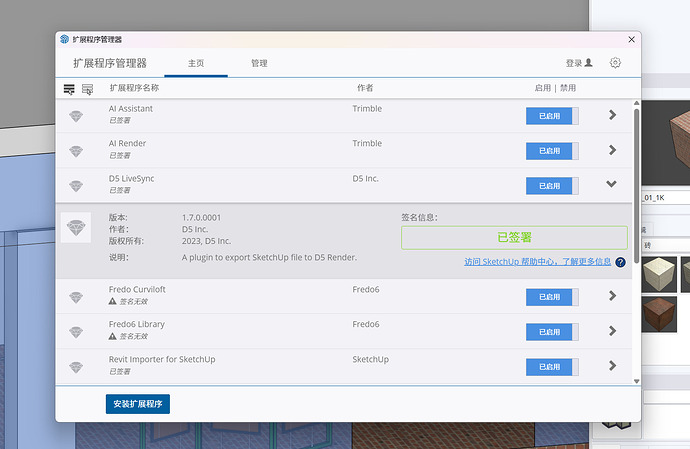Expand Fredo Curviloft details chevron
Screen dimensions: 690x449
[612, 296]
